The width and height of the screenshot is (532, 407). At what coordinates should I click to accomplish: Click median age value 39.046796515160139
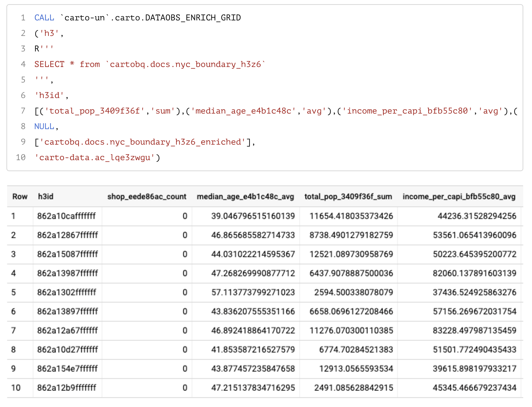[253, 216]
